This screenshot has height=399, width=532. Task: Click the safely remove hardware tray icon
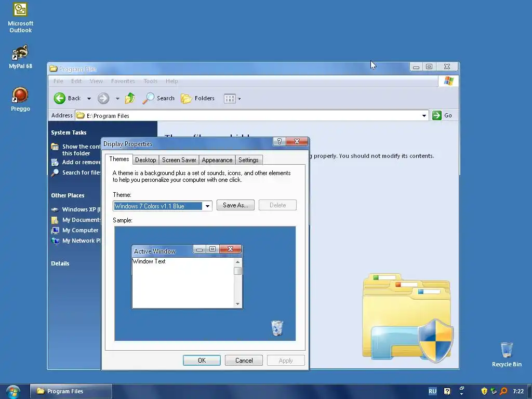click(494, 391)
